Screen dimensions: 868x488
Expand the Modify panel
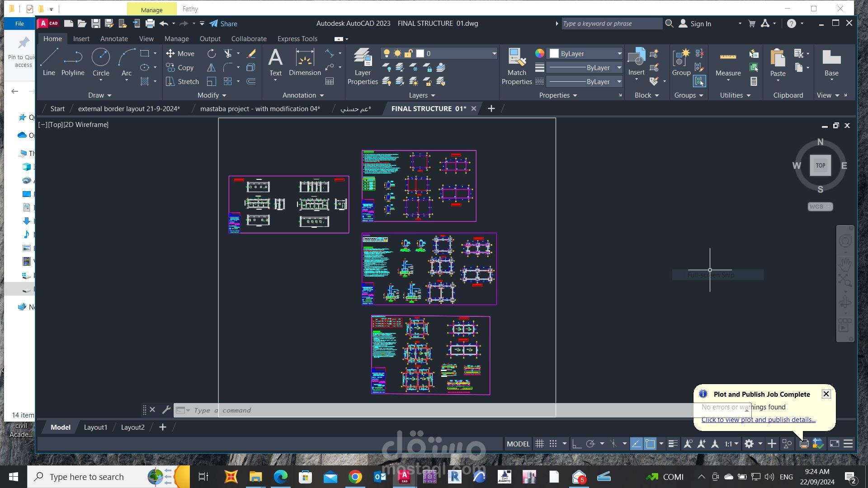212,95
